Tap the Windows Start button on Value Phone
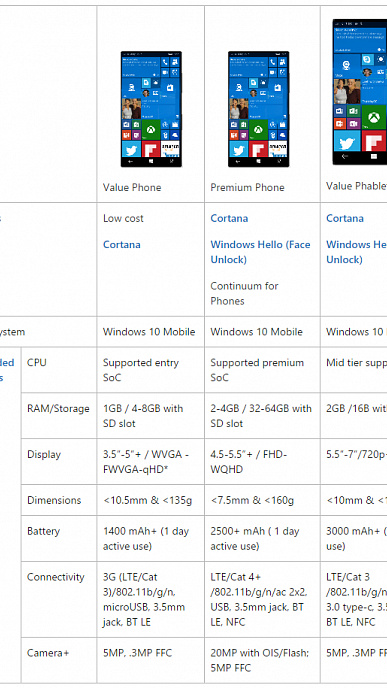387x688 pixels. click(x=151, y=161)
